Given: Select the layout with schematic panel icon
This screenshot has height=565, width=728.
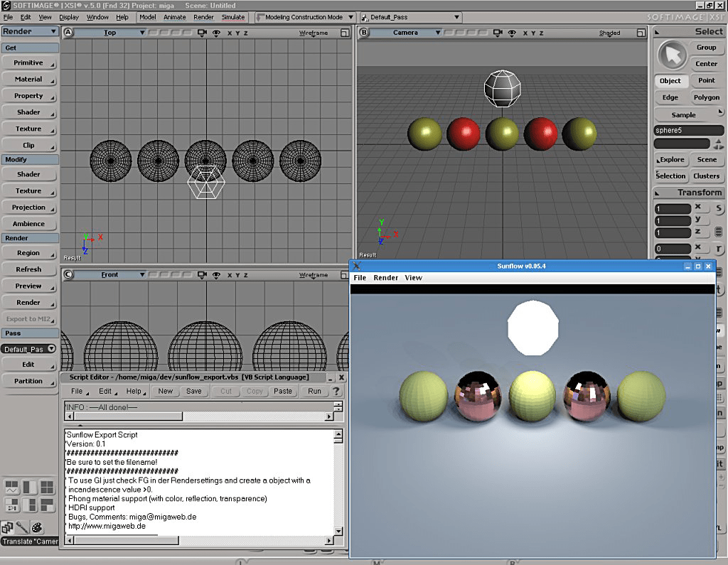Looking at the screenshot, I should (11, 505).
